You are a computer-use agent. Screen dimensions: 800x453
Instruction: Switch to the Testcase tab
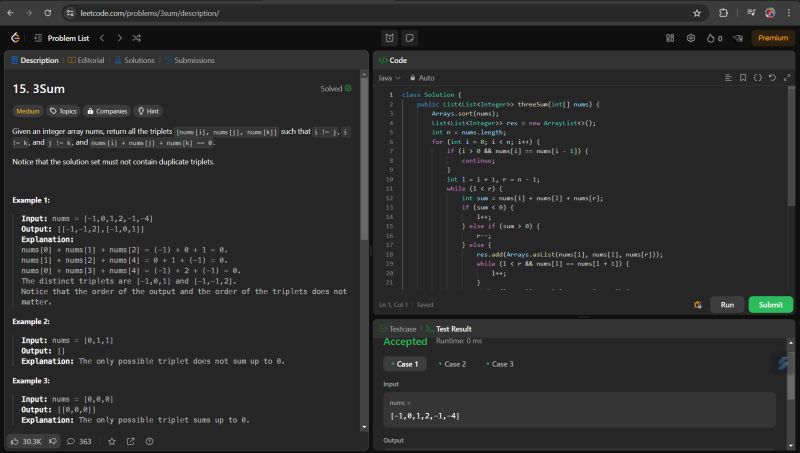click(398, 329)
